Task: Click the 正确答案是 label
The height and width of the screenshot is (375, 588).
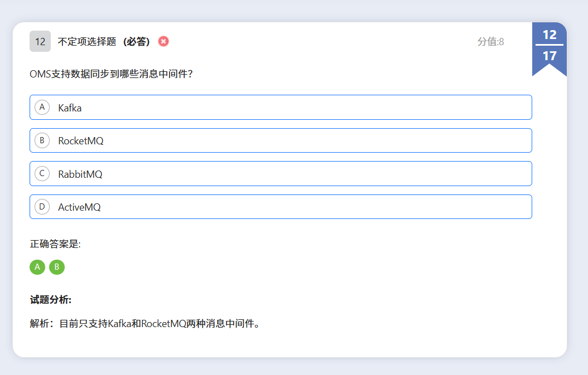Action: (55, 244)
